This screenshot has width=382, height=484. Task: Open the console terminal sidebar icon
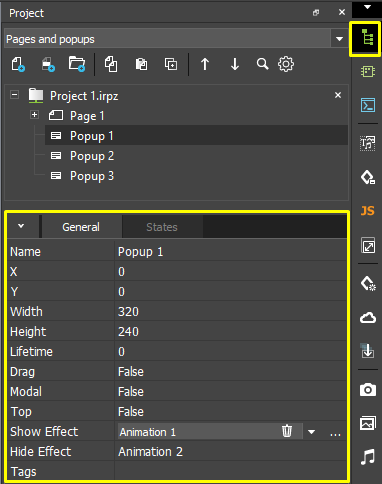[x=368, y=105]
